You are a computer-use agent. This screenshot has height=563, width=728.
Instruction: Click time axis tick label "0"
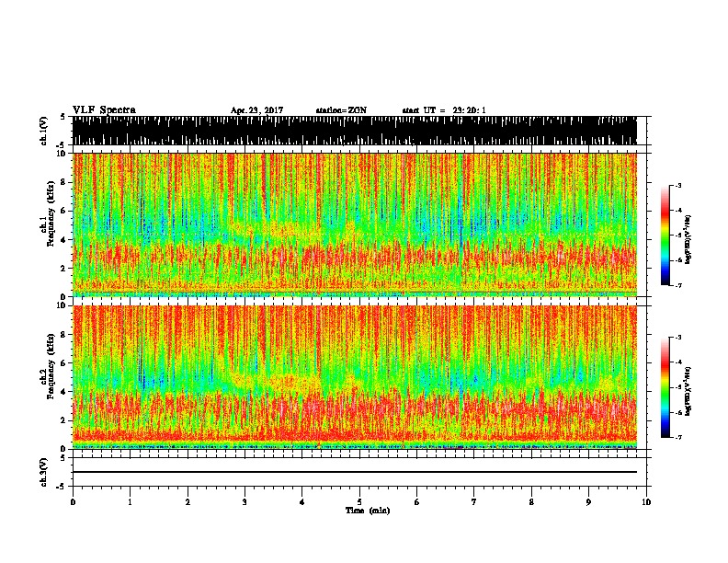point(73,502)
